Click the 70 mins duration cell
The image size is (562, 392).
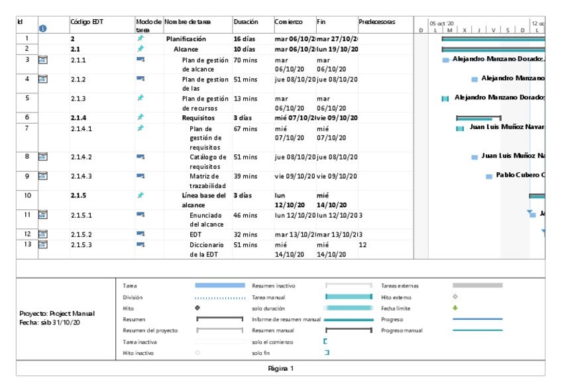(245, 60)
